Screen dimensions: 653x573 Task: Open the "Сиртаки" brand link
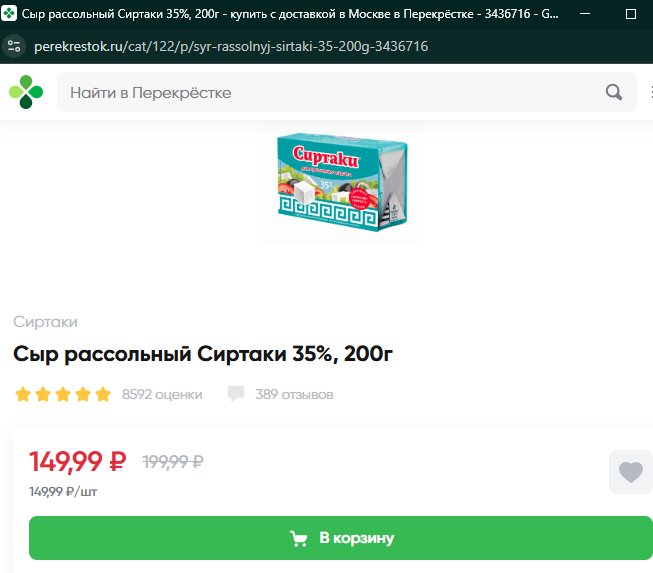pos(45,322)
